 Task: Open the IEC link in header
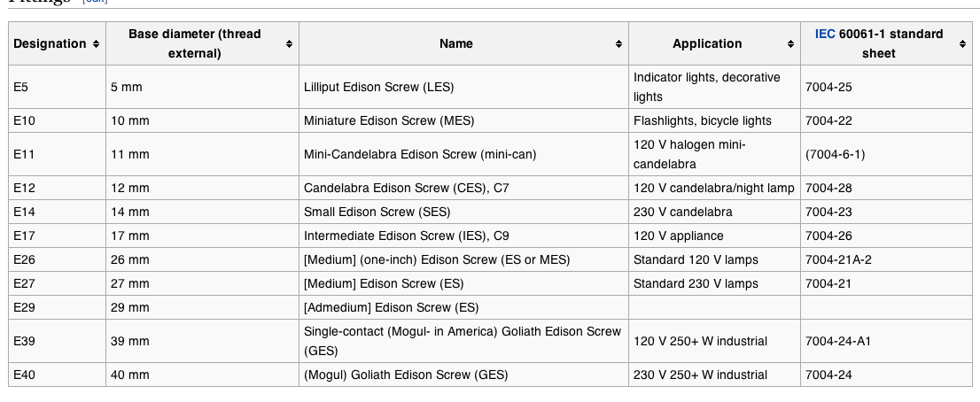(x=824, y=35)
